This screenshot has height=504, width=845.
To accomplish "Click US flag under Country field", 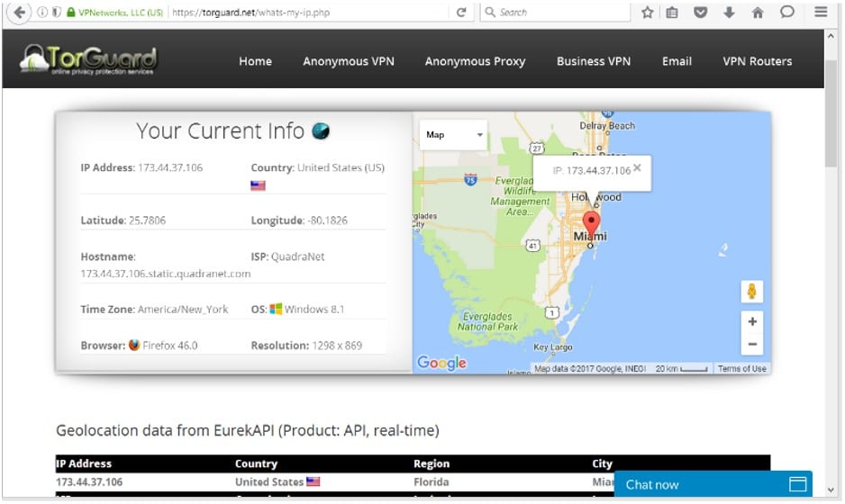I will (258, 185).
